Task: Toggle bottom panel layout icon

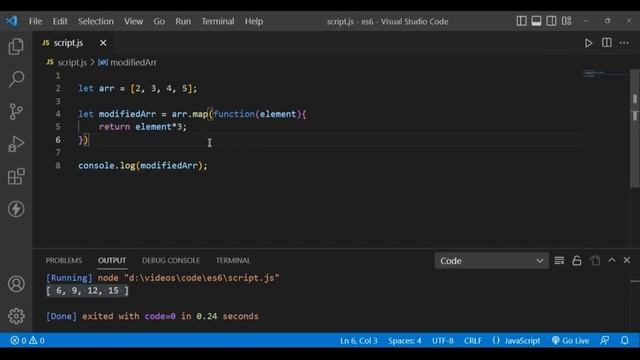Action: [x=536, y=21]
